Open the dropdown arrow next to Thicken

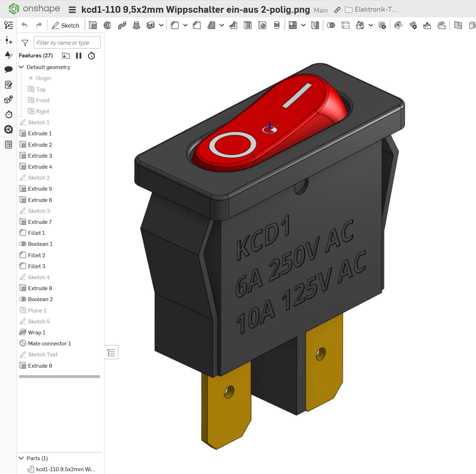[x=161, y=25]
